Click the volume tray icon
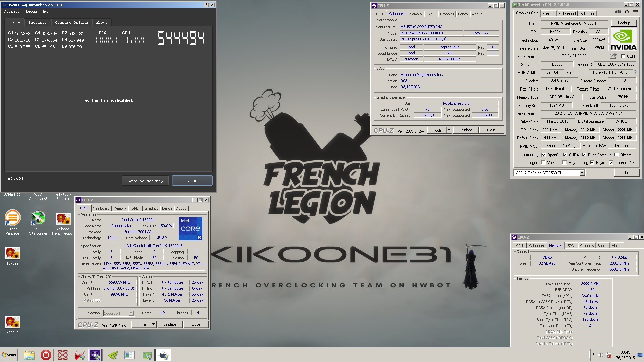 click(600, 355)
